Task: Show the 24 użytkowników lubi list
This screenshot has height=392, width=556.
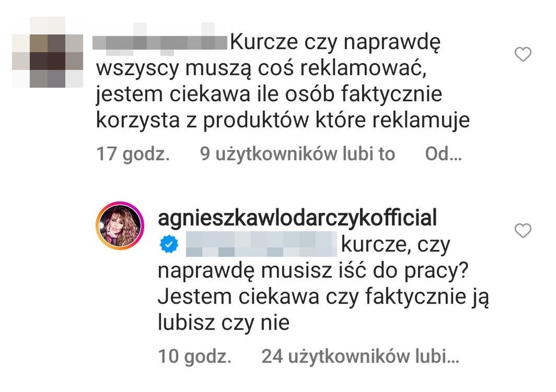Action: (360, 357)
